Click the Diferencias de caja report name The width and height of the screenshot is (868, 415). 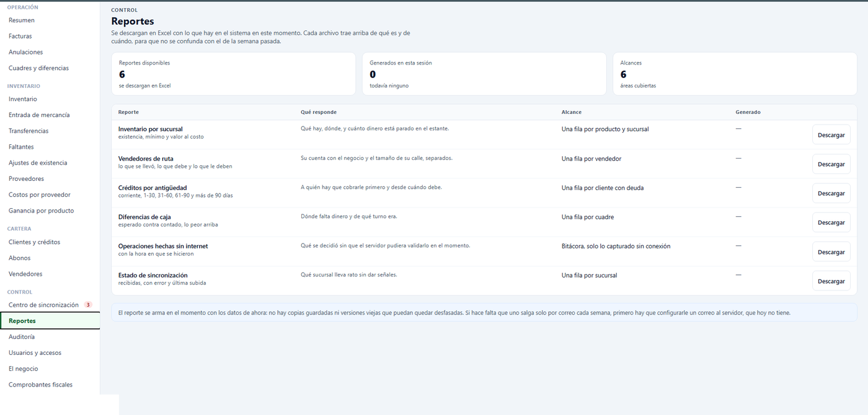pyautogui.click(x=144, y=217)
